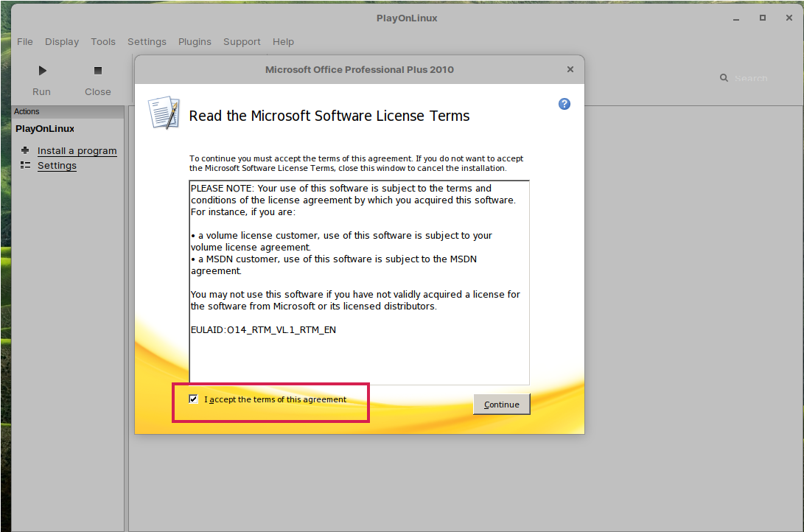Open the Display menu
The height and width of the screenshot is (532, 804).
pos(62,41)
